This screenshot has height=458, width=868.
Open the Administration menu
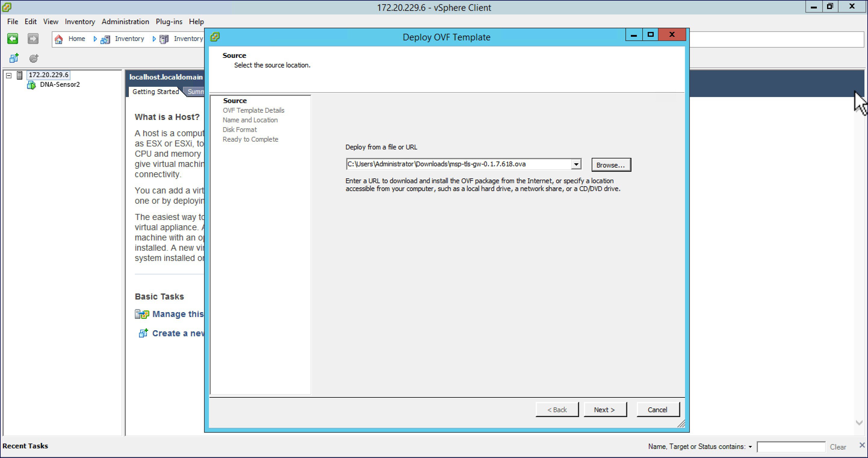(125, 21)
